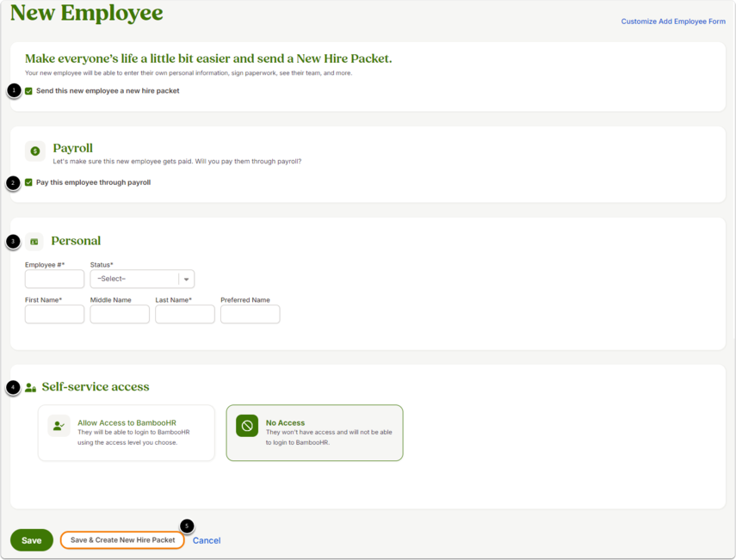Open Customize Add Employee Form link
The height and width of the screenshot is (560, 736).
673,22
